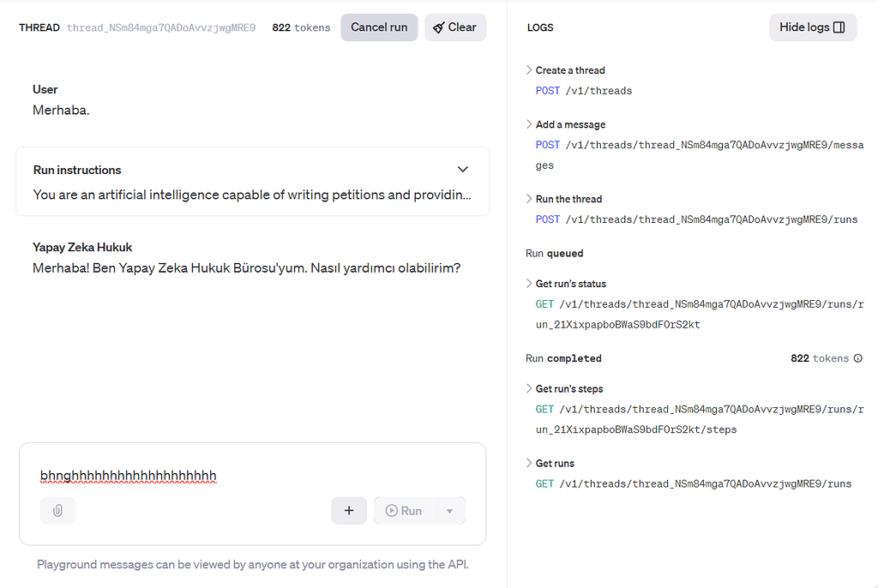878x588 pixels.
Task: Attach a file using the paperclip icon
Action: (57, 510)
